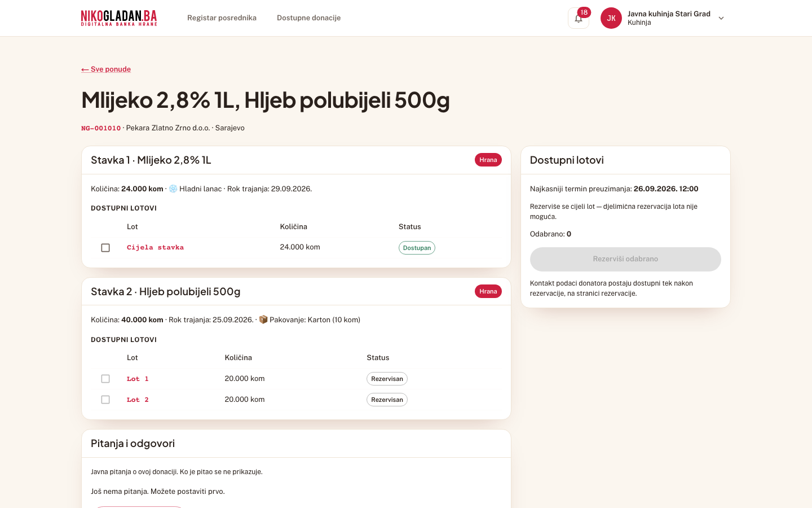Click the page title Mlijeko 2,8% 1L, Hljeb polubijeli
The height and width of the screenshot is (508, 812).
click(x=266, y=100)
